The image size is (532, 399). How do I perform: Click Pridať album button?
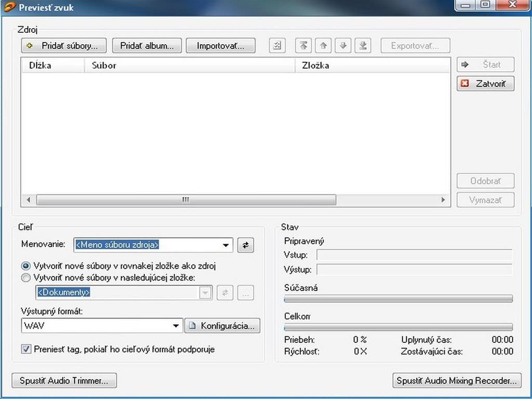(x=147, y=46)
